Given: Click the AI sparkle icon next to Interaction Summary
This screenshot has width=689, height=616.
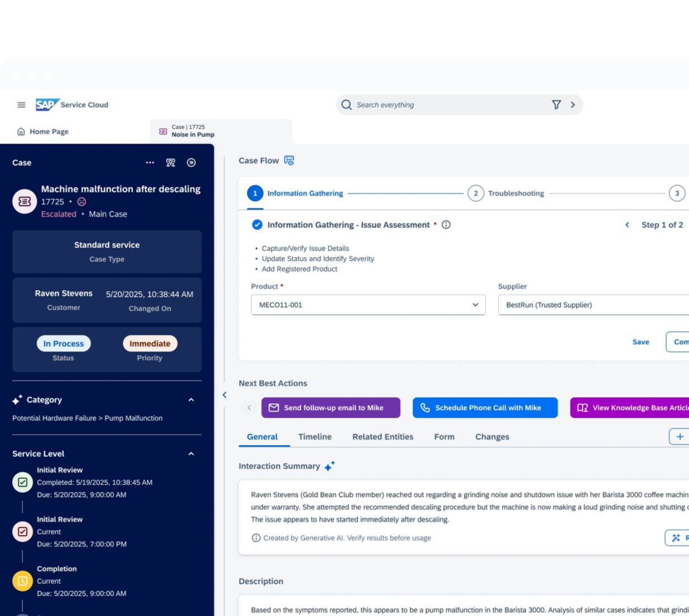Looking at the screenshot, I should (x=330, y=466).
